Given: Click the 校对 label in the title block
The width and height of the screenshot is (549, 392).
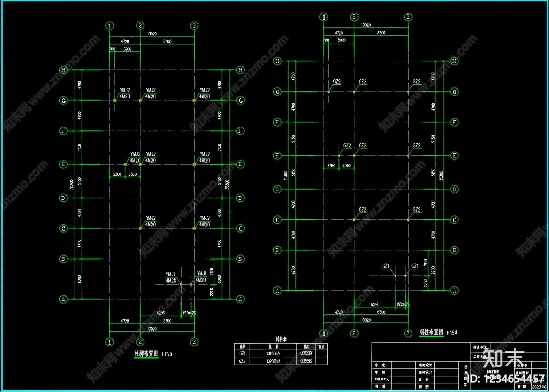Looking at the screenshot, I should point(380,387).
